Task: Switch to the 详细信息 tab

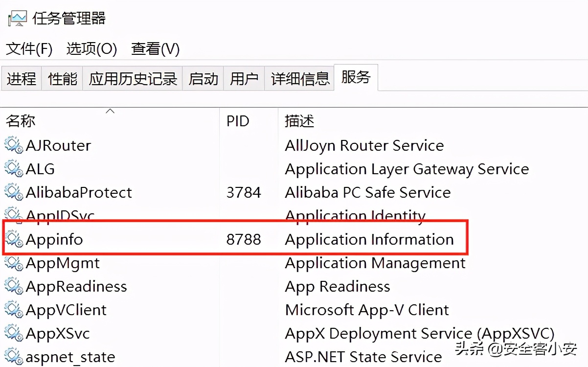Action: click(x=299, y=78)
